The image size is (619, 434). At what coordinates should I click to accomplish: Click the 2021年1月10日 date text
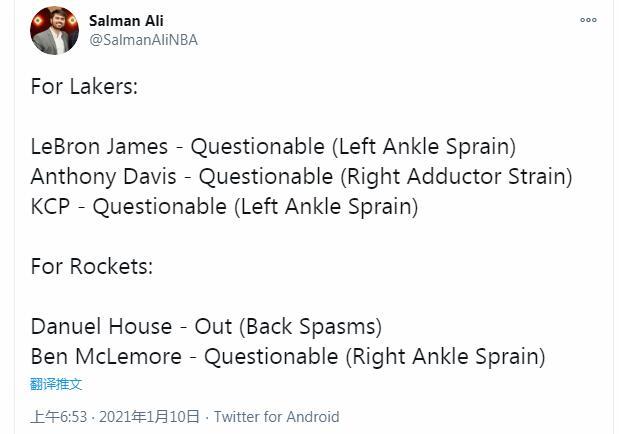coord(149,417)
